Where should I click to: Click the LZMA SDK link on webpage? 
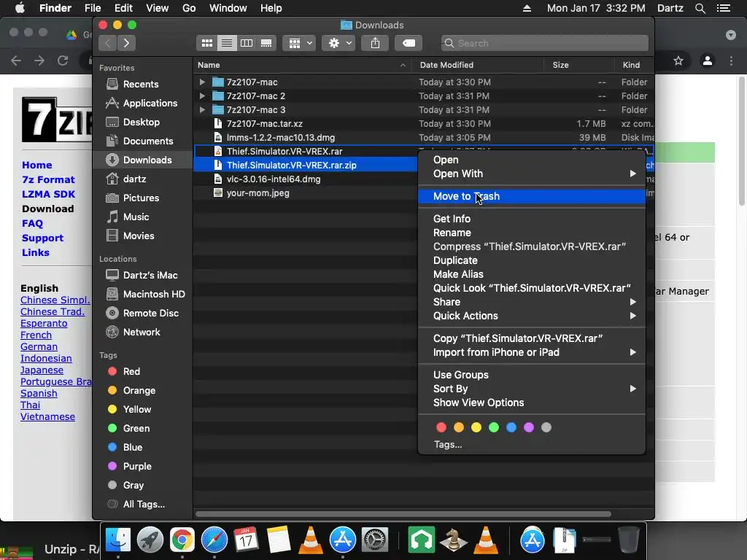[x=48, y=194]
